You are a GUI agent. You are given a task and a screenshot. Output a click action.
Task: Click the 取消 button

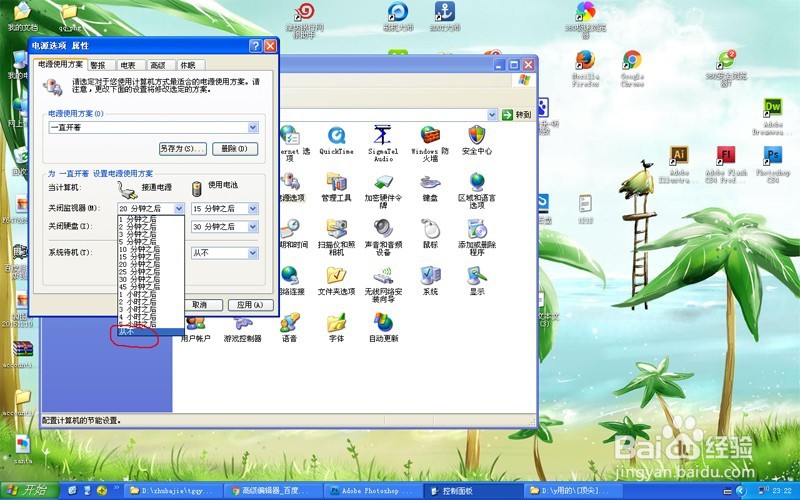pos(201,305)
